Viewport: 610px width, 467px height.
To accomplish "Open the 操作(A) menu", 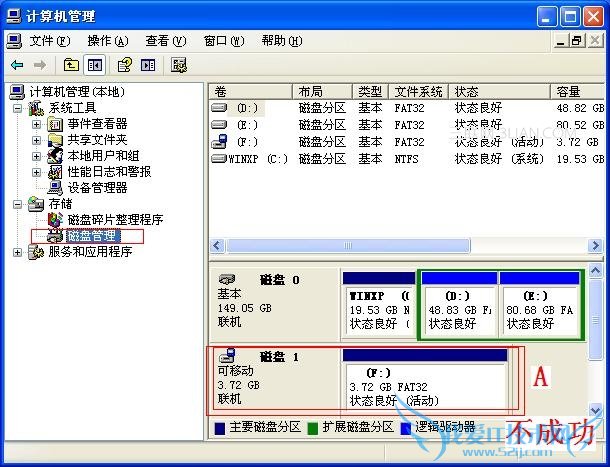I will (x=108, y=41).
